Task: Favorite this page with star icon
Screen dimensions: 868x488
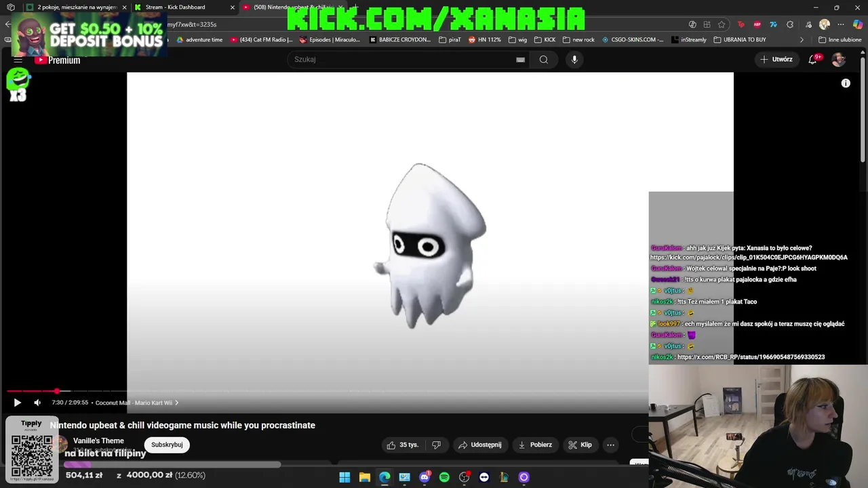Action: coord(722,24)
